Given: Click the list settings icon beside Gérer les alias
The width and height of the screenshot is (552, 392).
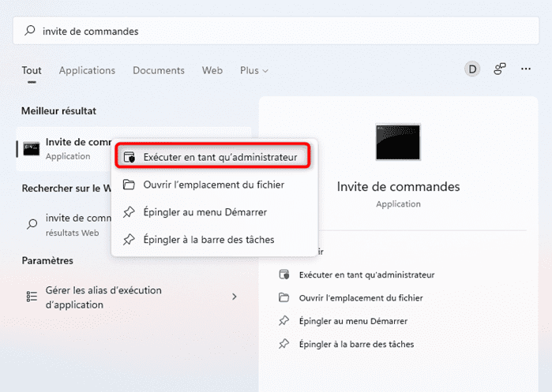Looking at the screenshot, I should (x=32, y=297).
